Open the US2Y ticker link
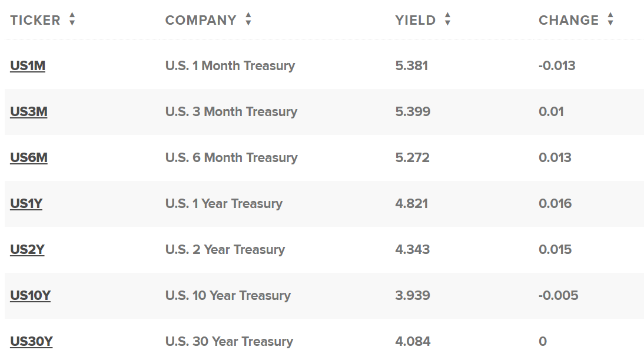The image size is (644, 363). 27,250
